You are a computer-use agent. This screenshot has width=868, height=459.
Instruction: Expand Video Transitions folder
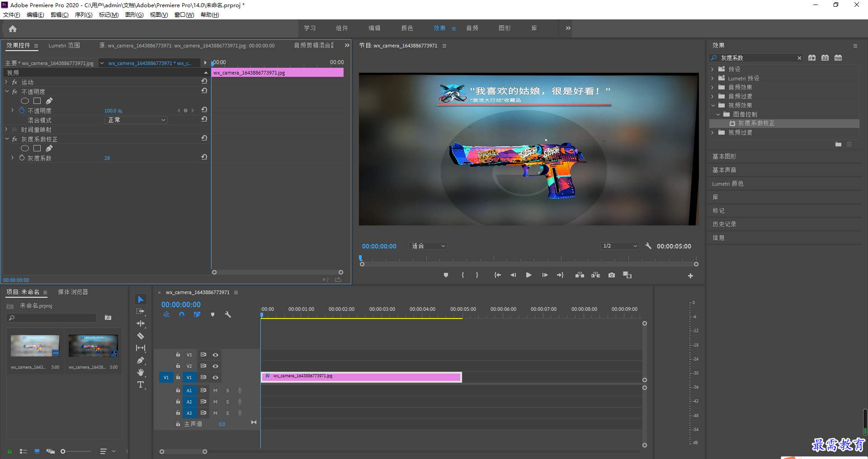tap(712, 132)
